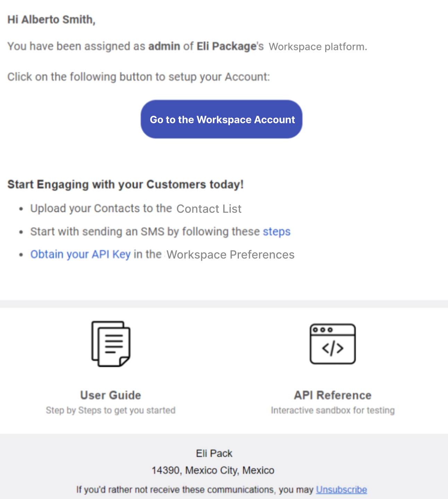This screenshot has width=448, height=499.
Task: Click the 'Hi Alberto Smith,' greeting
Action: pyautogui.click(x=51, y=20)
